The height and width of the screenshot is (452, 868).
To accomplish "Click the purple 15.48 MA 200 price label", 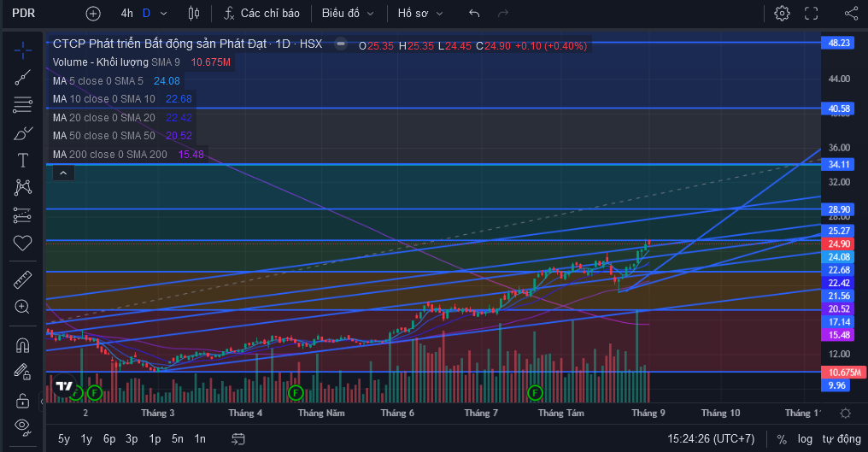I will pos(837,335).
